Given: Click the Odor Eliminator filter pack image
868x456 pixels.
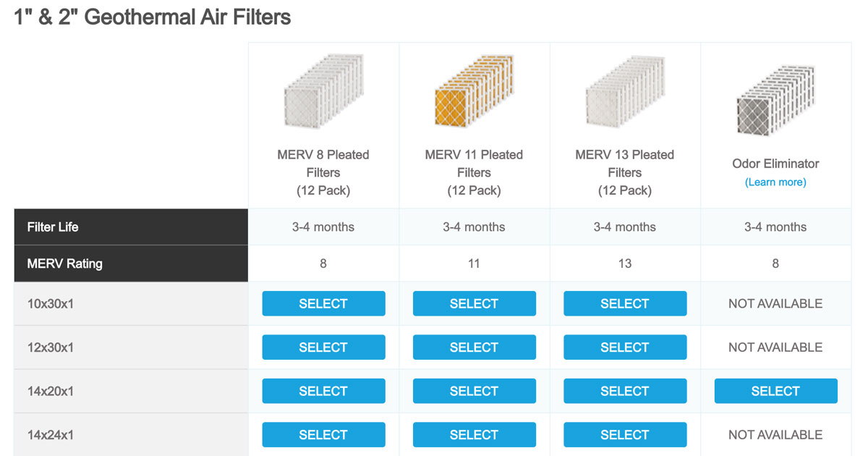Looking at the screenshot, I should point(775,100).
